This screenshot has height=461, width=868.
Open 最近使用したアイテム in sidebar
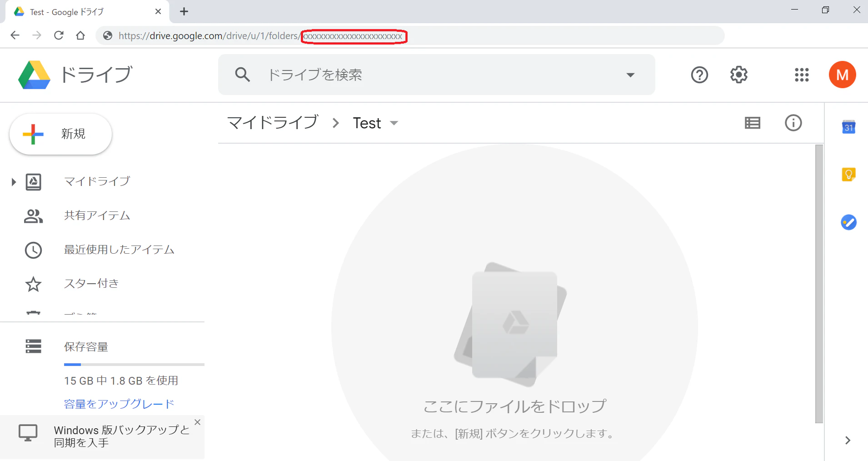coord(119,250)
